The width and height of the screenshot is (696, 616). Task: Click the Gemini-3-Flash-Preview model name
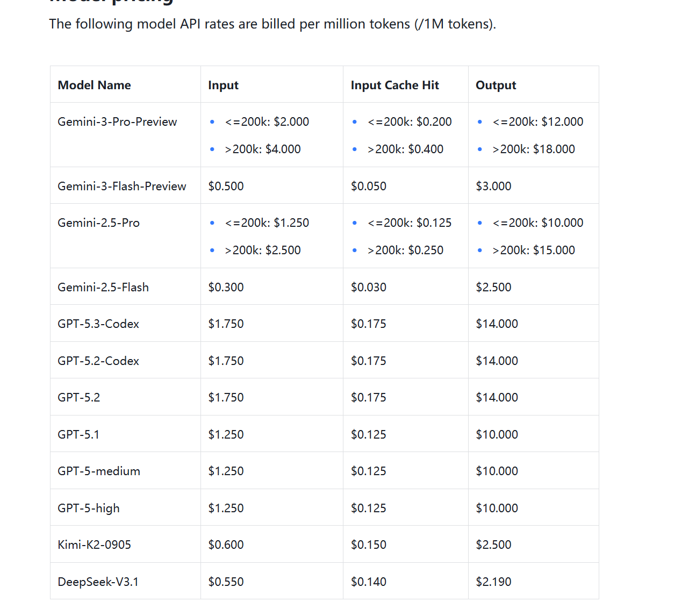pyautogui.click(x=121, y=186)
